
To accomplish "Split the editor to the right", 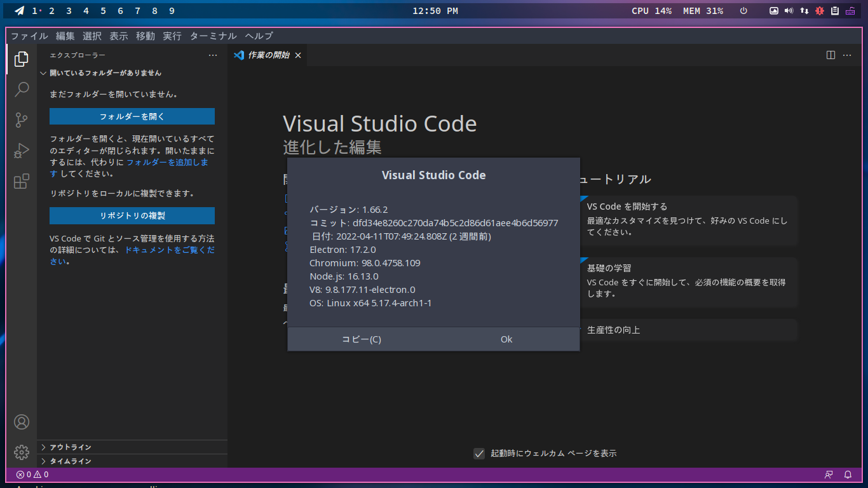I will tap(831, 55).
